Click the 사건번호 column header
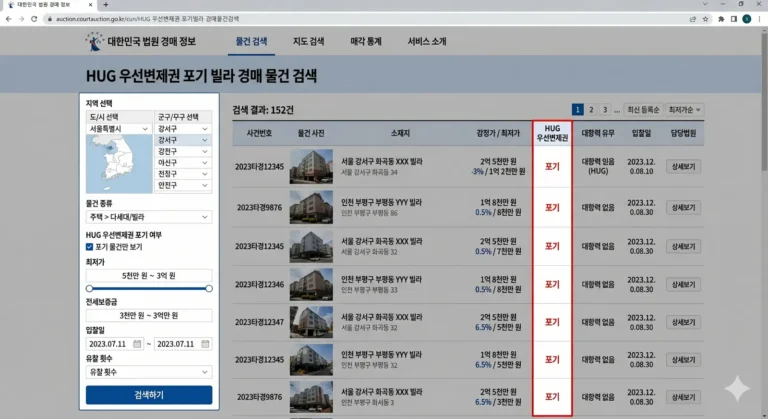This screenshot has height=419, width=768. click(259, 133)
